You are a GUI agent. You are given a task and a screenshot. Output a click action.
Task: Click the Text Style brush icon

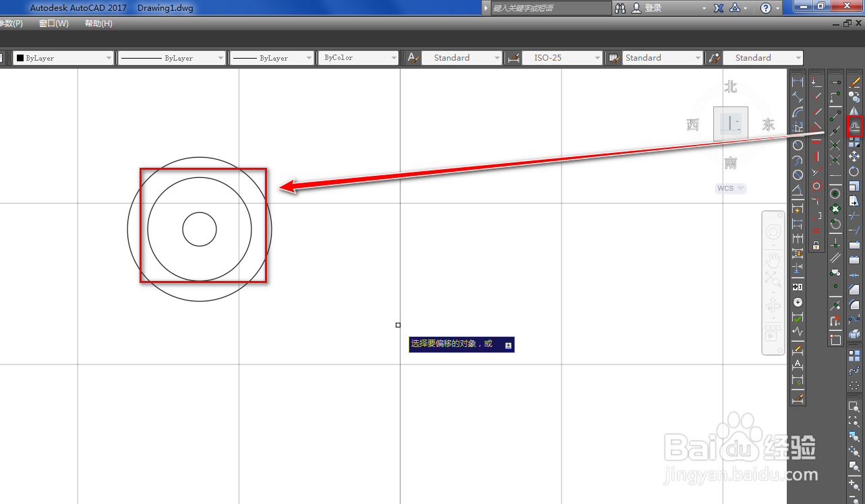413,58
